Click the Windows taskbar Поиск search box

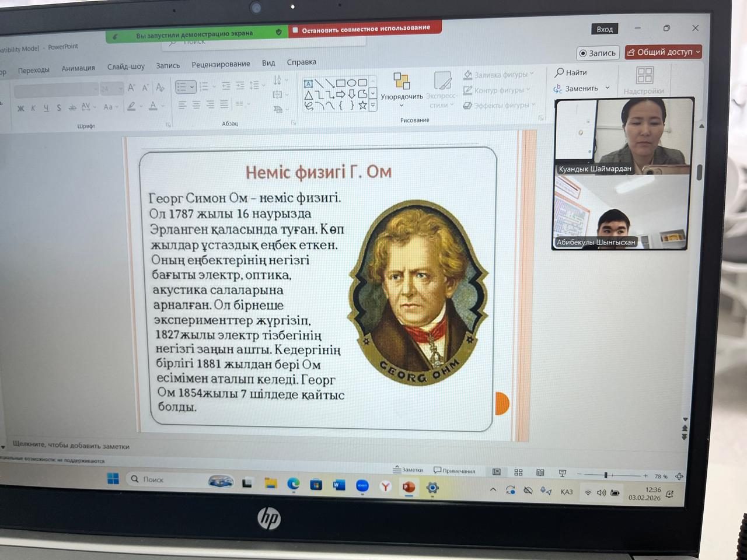click(x=166, y=479)
